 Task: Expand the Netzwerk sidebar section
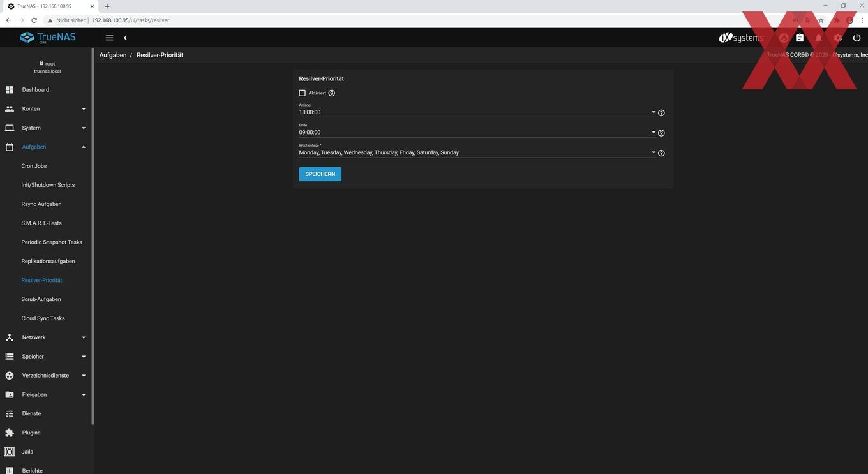(47, 337)
